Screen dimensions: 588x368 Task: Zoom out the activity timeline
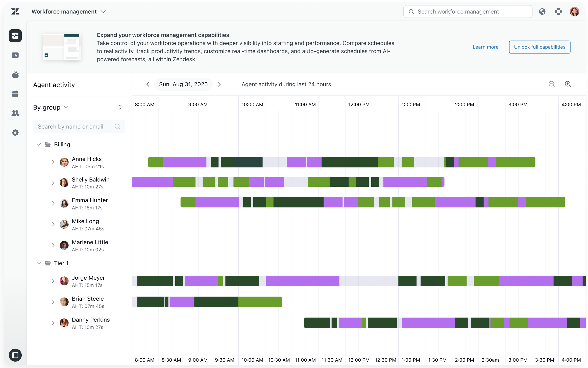(x=552, y=84)
